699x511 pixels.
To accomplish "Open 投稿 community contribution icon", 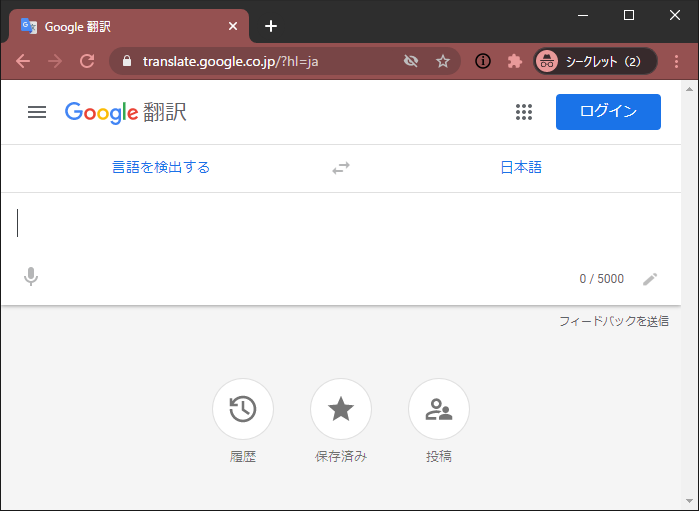I will [x=439, y=409].
